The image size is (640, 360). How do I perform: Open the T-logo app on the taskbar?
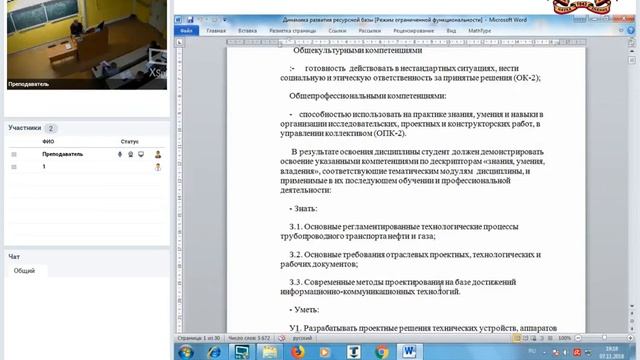coord(353,352)
